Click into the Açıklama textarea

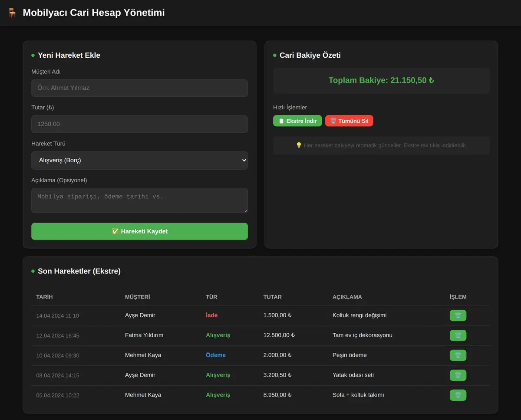[x=139, y=200]
